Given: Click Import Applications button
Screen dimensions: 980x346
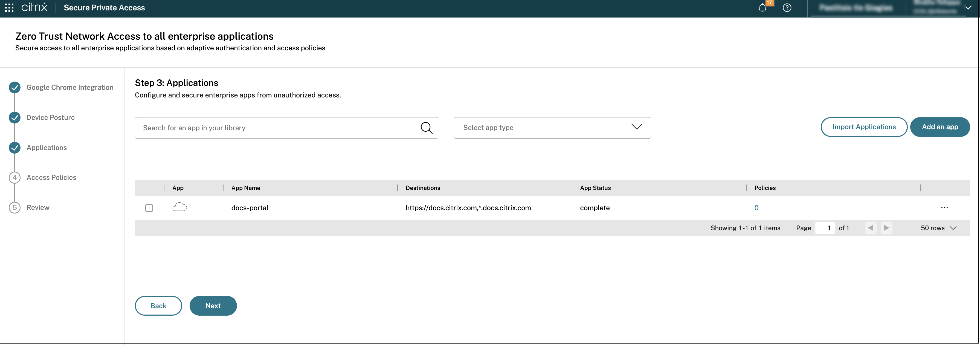Looking at the screenshot, I should (x=863, y=127).
